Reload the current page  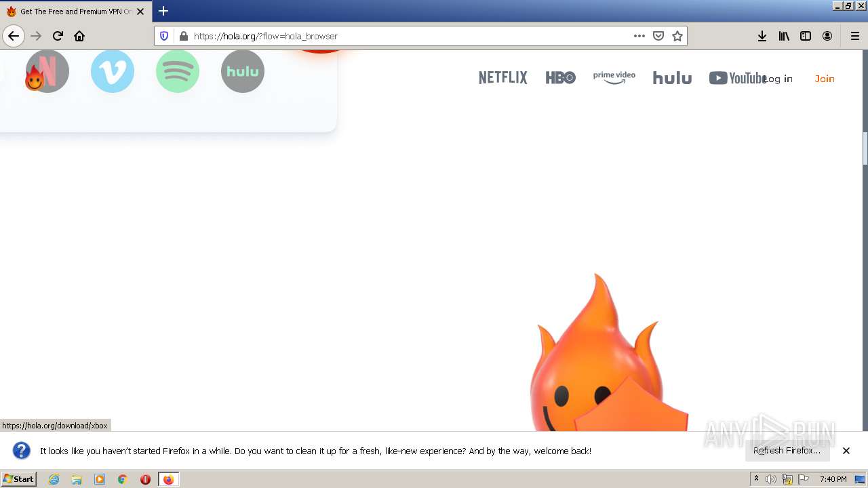click(58, 36)
